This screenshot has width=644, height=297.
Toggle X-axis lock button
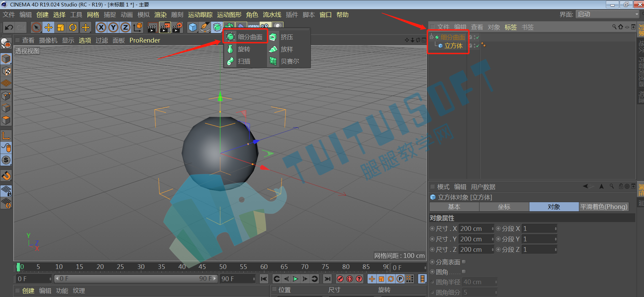coord(101,27)
